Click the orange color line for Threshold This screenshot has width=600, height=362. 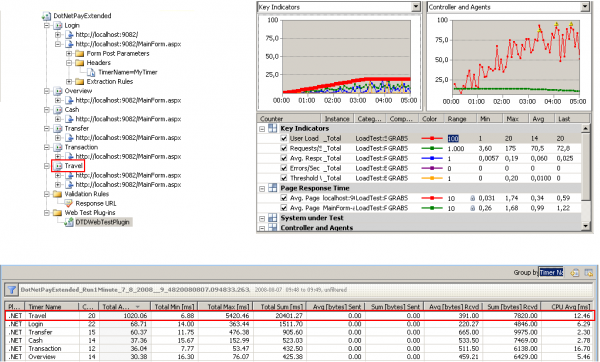click(432, 178)
